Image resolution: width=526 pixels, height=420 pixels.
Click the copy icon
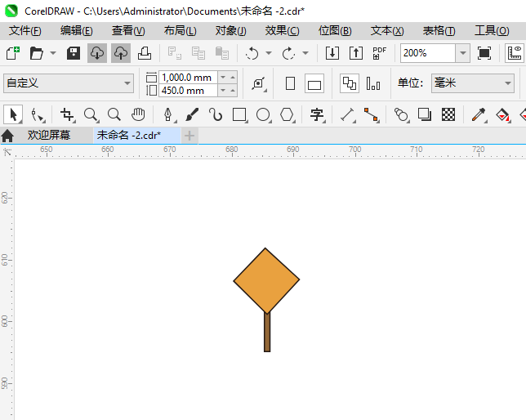pos(198,53)
